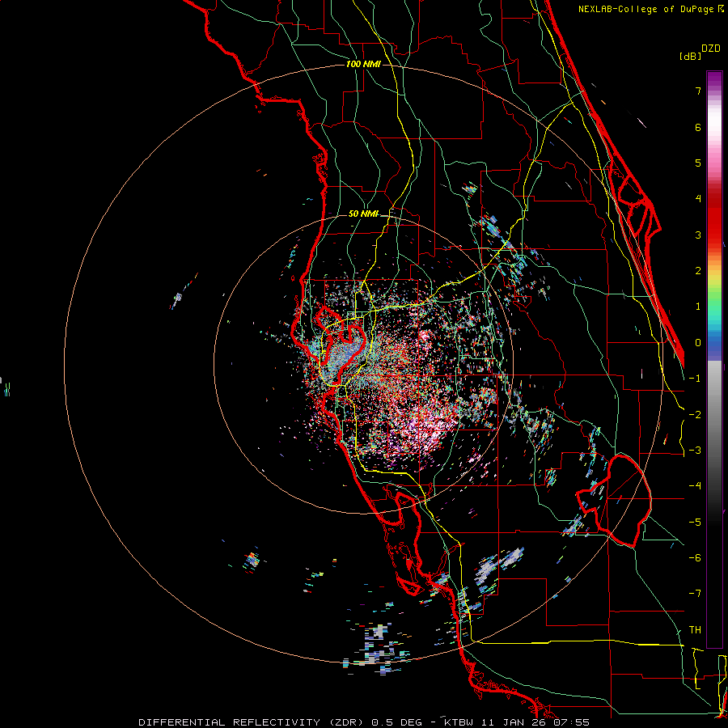This screenshot has height=728, width=728.
Task: Click the -5 value on color scale
Action: click(x=695, y=523)
